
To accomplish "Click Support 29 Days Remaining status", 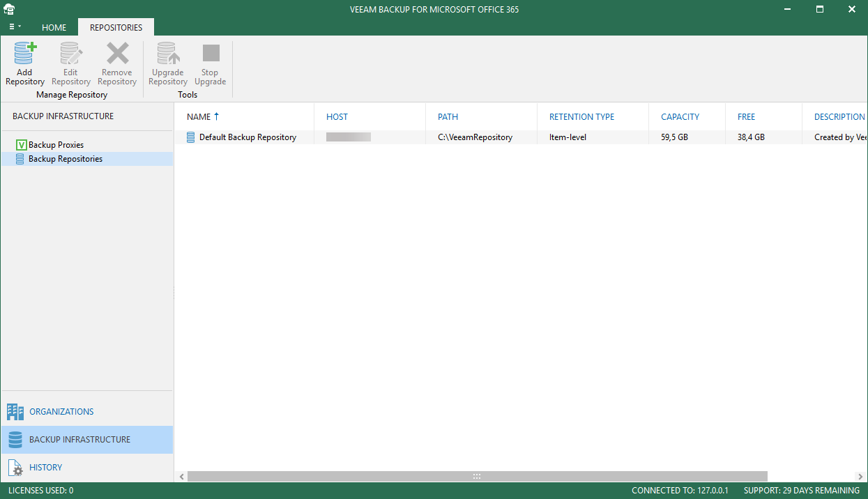I will point(802,491).
